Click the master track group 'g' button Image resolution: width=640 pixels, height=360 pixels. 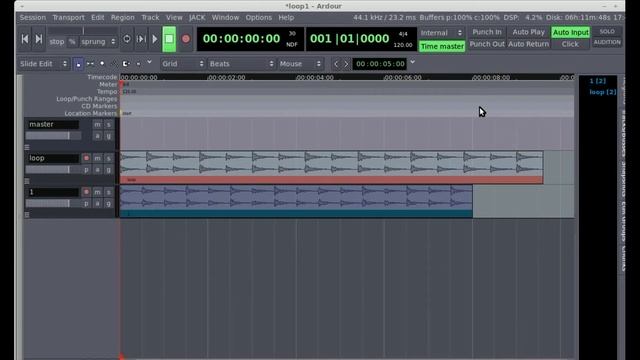(109, 136)
